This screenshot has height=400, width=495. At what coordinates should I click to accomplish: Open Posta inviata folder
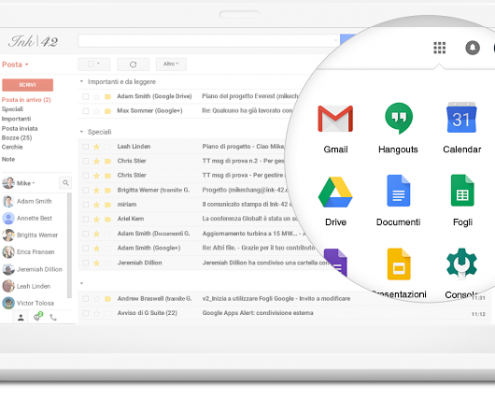[20, 128]
